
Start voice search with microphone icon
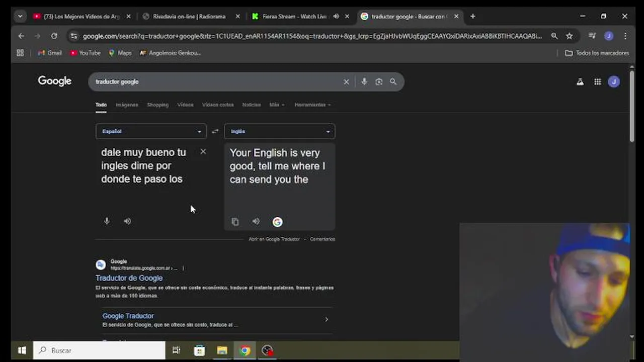pyautogui.click(x=364, y=82)
